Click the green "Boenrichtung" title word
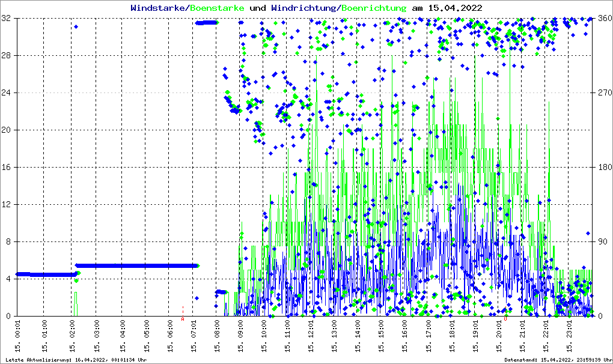Viewport: 613px width, 364px height. [x=374, y=8]
